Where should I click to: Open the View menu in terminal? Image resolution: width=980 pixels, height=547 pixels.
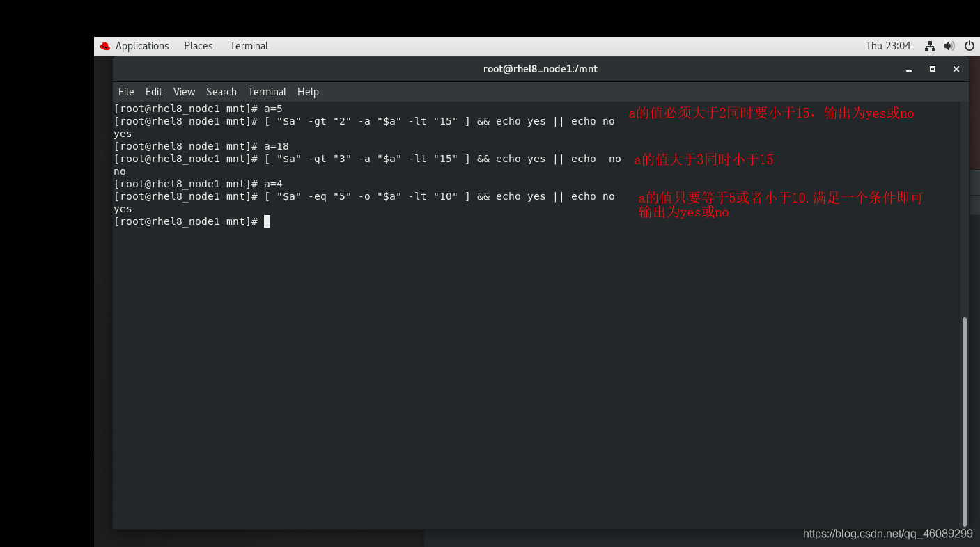pyautogui.click(x=184, y=92)
